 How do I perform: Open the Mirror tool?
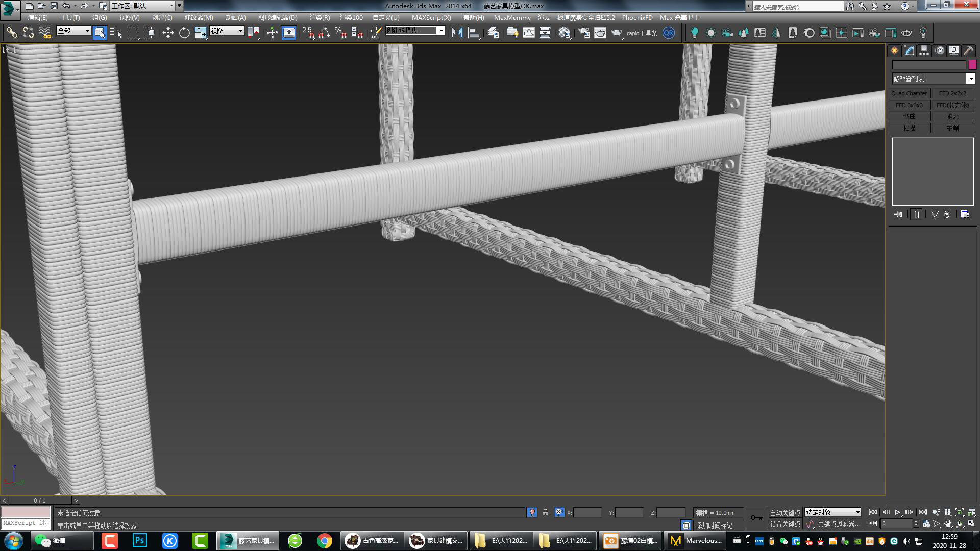point(457,33)
